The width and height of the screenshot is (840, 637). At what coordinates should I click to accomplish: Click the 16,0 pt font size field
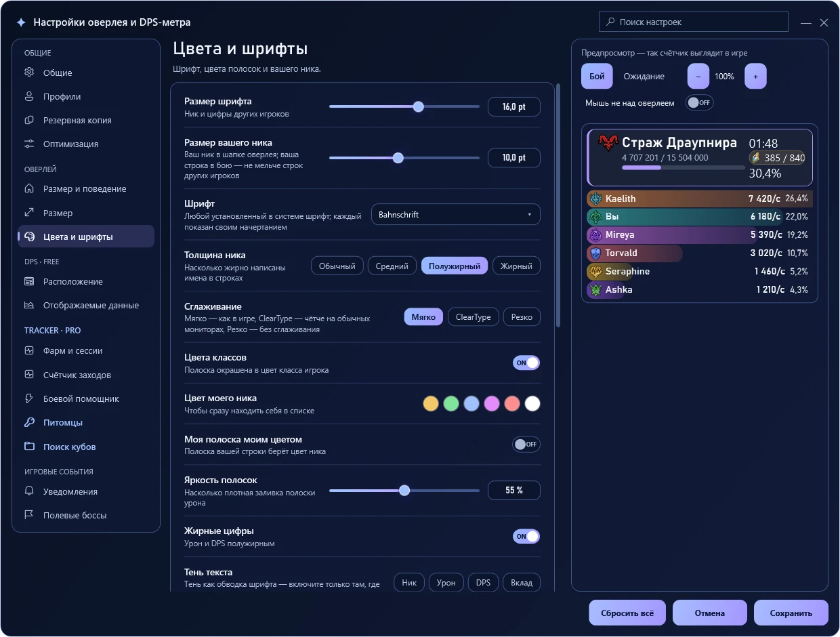point(514,106)
